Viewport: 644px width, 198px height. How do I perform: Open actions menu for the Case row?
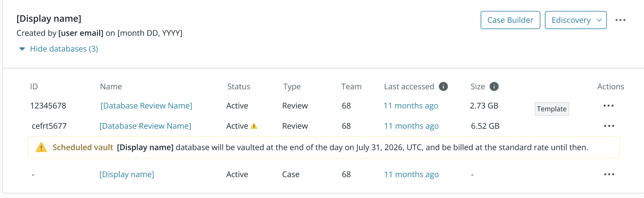click(609, 174)
